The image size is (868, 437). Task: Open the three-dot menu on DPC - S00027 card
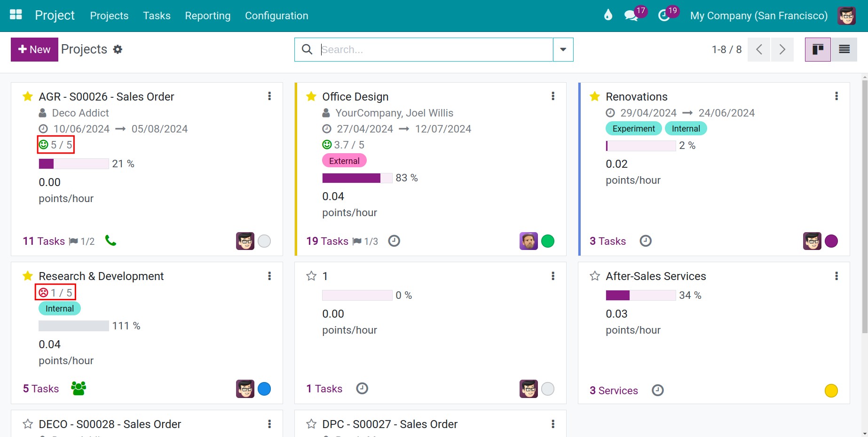pyautogui.click(x=553, y=424)
